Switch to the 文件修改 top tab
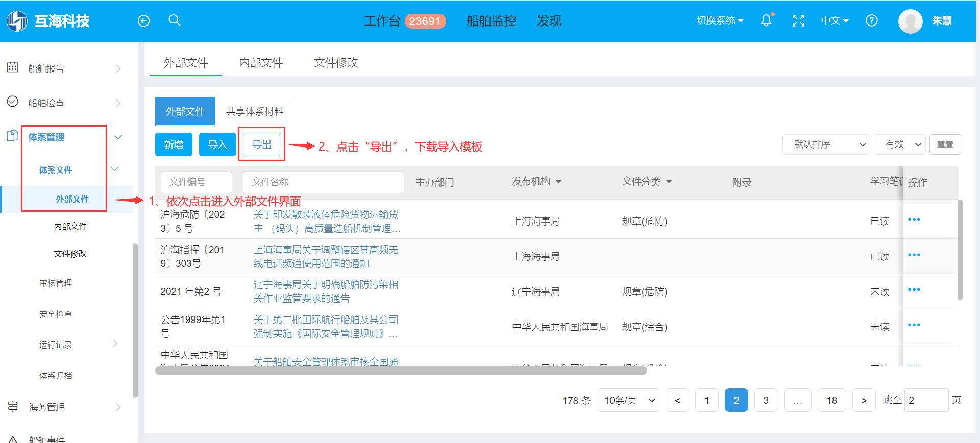This screenshot has height=443, width=980. tap(336, 62)
